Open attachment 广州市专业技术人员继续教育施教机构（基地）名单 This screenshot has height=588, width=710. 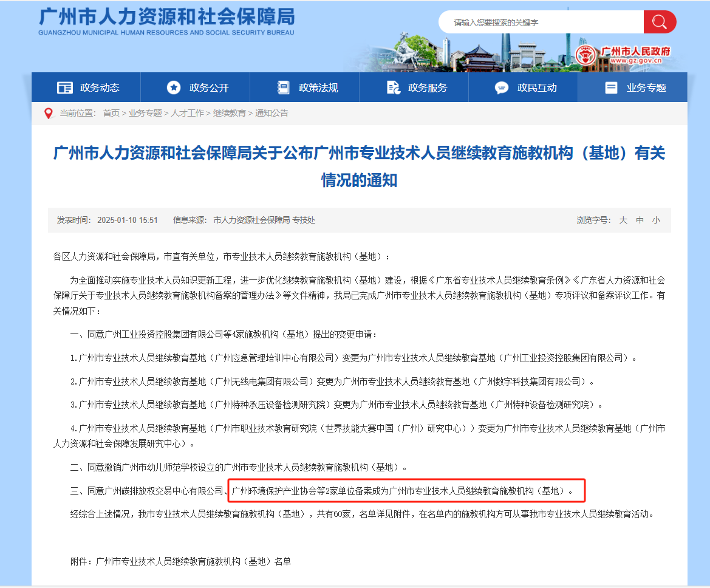pos(193,562)
